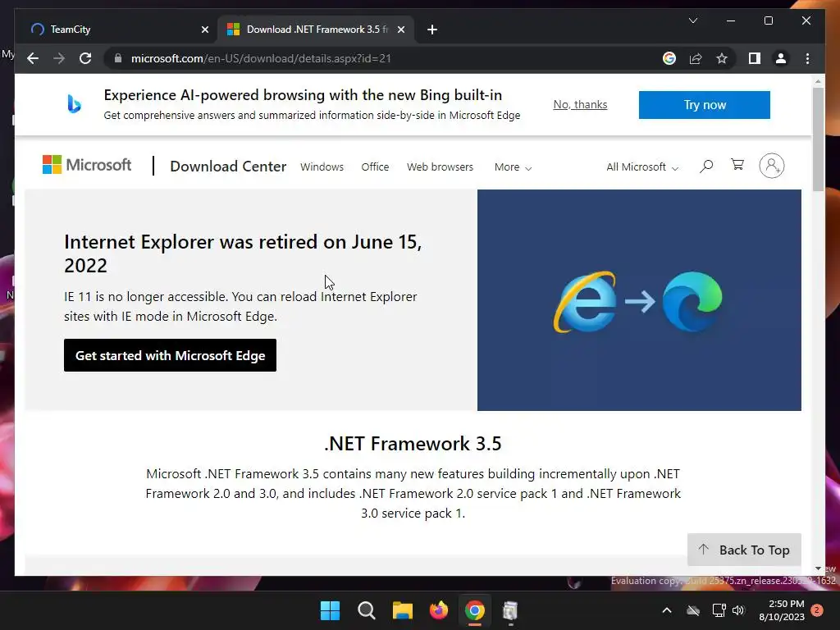Click the .NET Framework 3.5 heading
Image resolution: width=840 pixels, height=630 pixels.
[x=413, y=444]
